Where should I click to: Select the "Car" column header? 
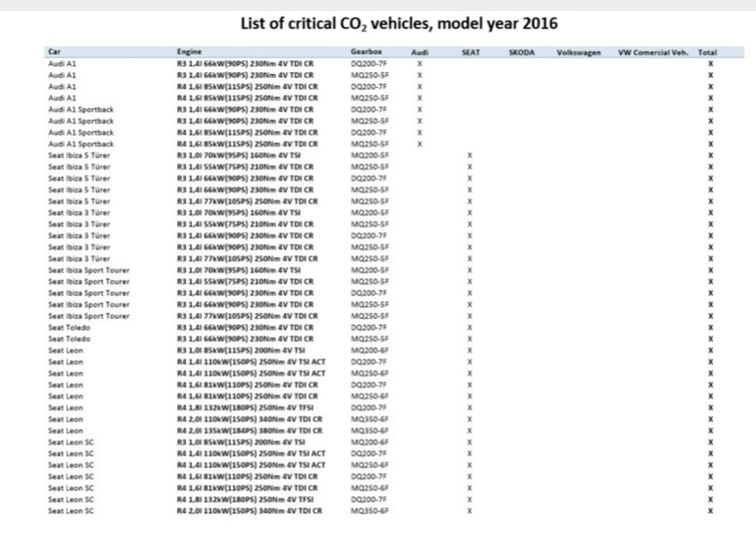(54, 51)
